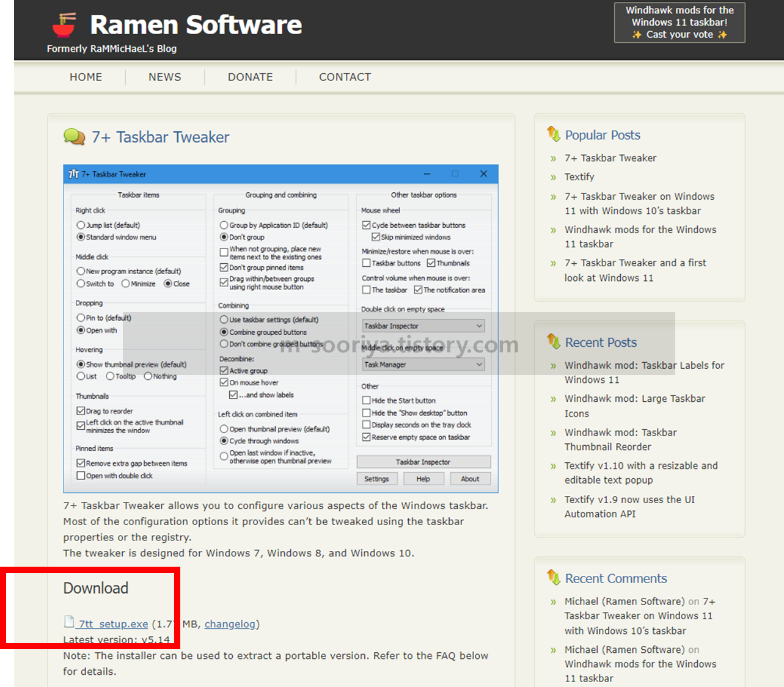Screen dimensions: 784x687
Task: Select 'Jump list (default)' radio button
Action: (81, 225)
